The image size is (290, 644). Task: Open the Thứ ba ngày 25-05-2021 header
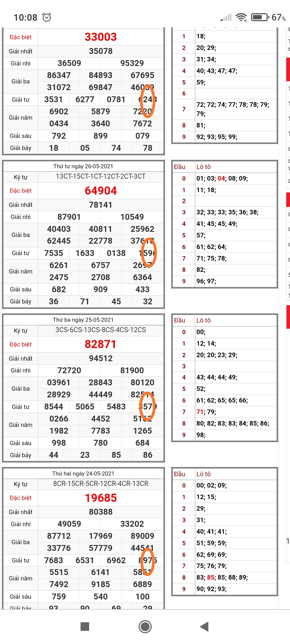click(x=83, y=320)
